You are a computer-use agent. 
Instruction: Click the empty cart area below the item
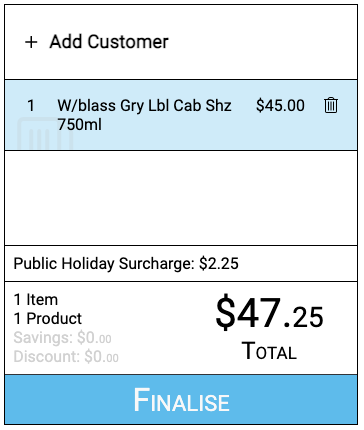click(181, 198)
